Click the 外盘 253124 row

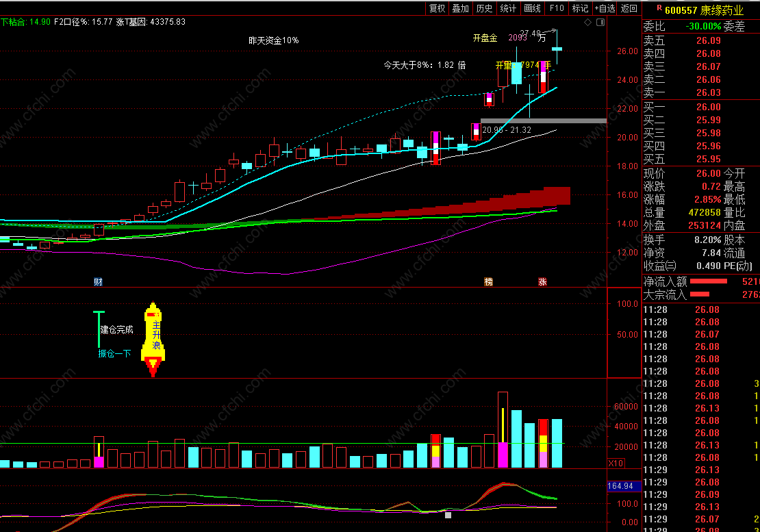click(682, 226)
